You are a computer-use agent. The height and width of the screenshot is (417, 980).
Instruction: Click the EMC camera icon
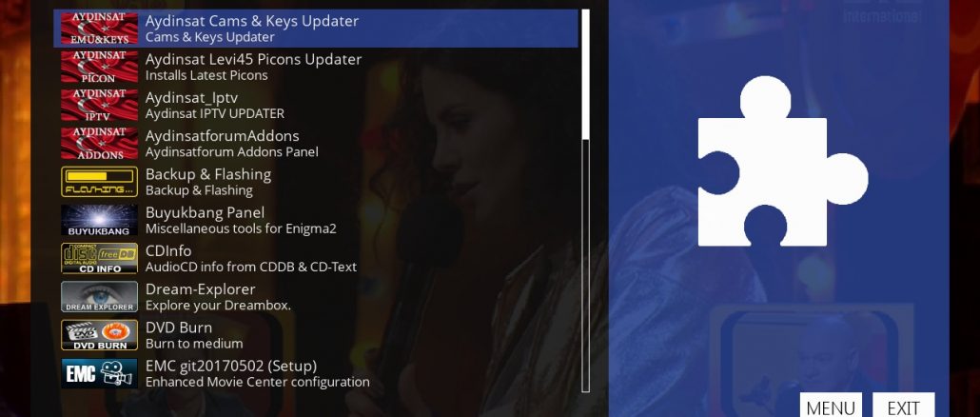pyautogui.click(x=99, y=373)
